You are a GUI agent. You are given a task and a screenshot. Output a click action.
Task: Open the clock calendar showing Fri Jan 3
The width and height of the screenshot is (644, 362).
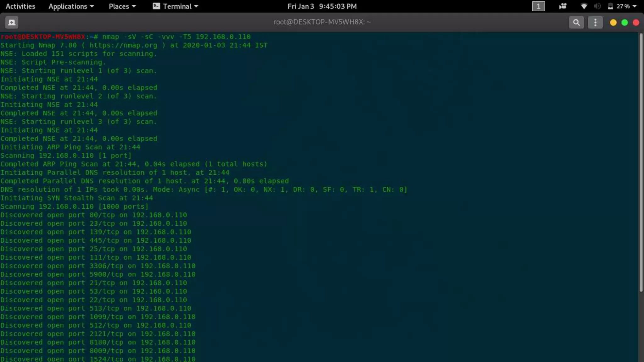click(322, 6)
